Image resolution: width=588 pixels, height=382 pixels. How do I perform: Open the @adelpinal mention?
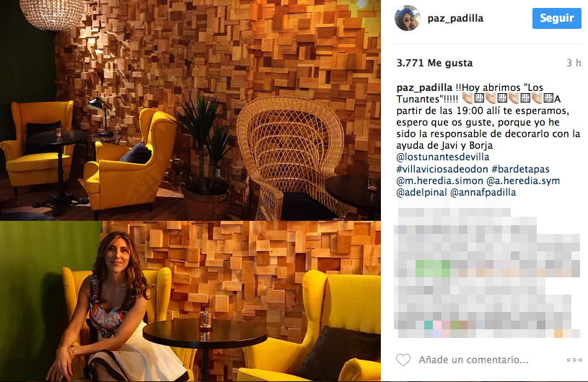tap(421, 193)
